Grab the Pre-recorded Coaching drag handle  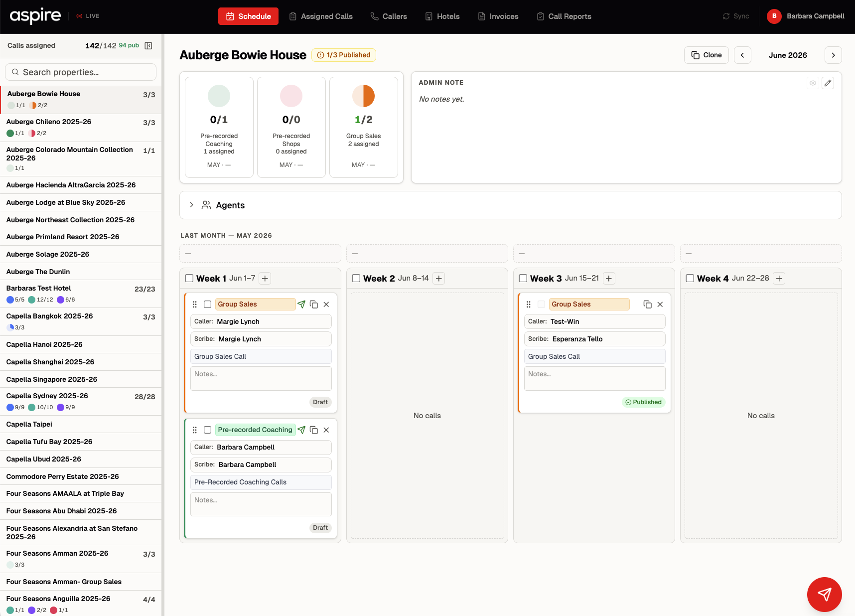tap(195, 430)
